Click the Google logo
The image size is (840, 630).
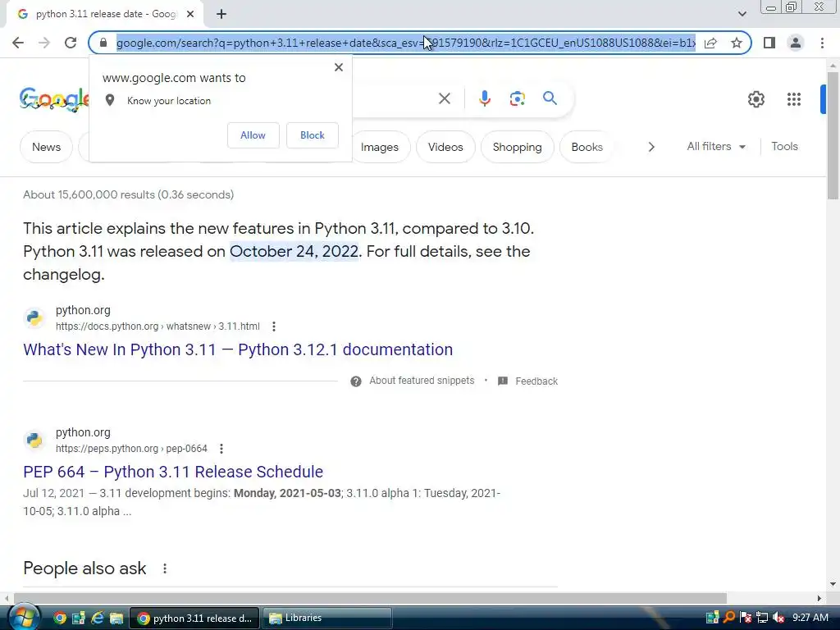click(54, 99)
